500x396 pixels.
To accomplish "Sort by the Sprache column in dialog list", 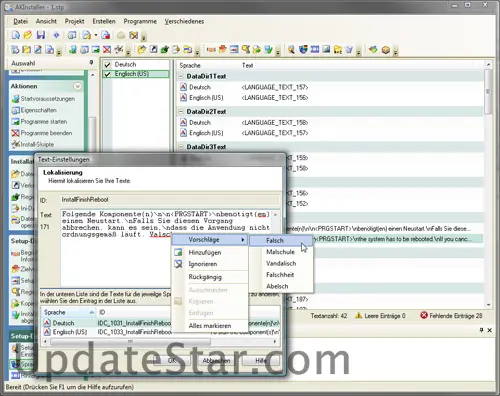I will [x=68, y=312].
